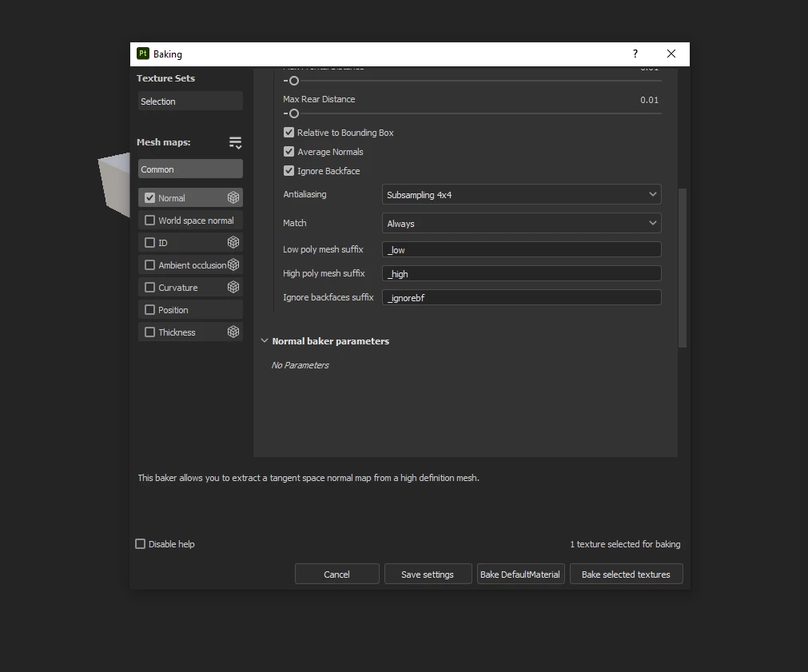This screenshot has height=672, width=808.
Task: Select the World space normal row label
Action: pyautogui.click(x=196, y=221)
